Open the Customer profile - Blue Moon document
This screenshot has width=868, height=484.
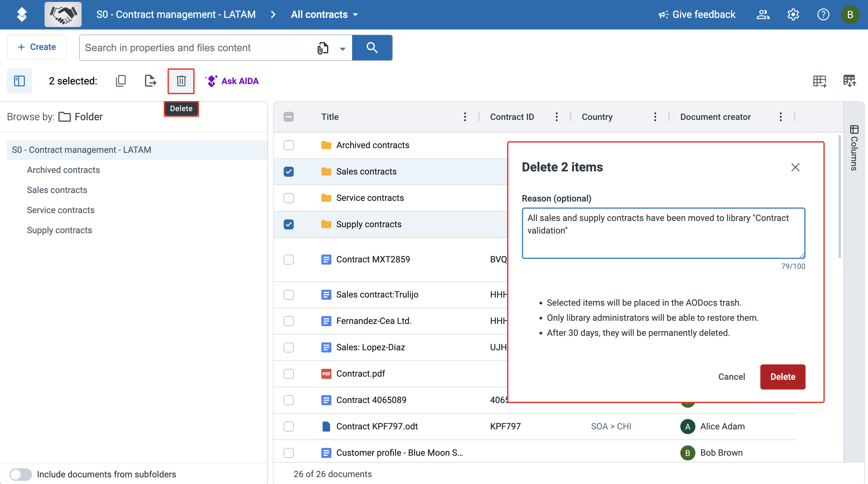pos(399,453)
